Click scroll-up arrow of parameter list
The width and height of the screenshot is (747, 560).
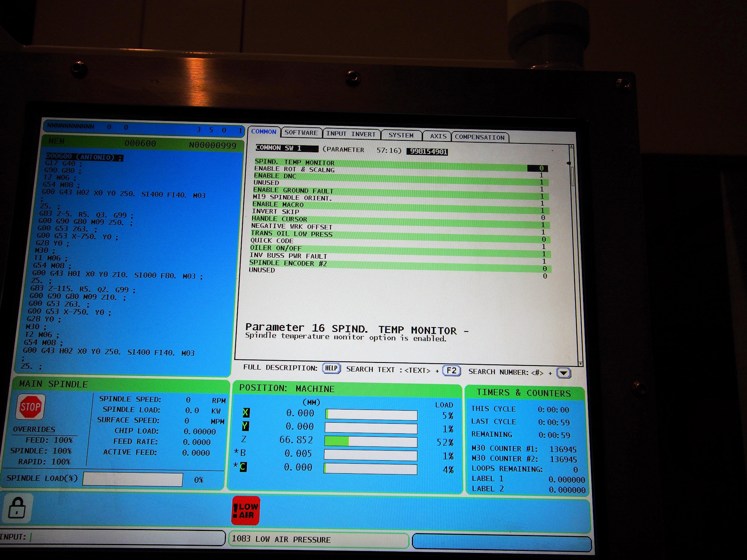pyautogui.click(x=571, y=147)
